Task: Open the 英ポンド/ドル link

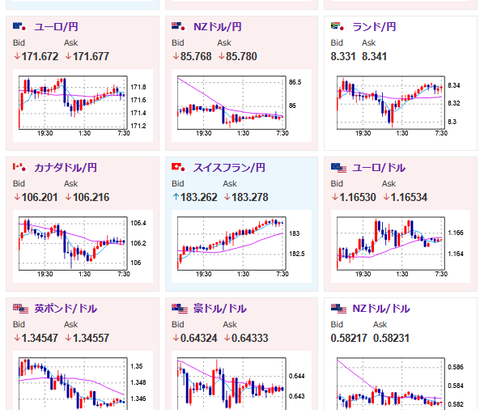Action: click(x=66, y=308)
